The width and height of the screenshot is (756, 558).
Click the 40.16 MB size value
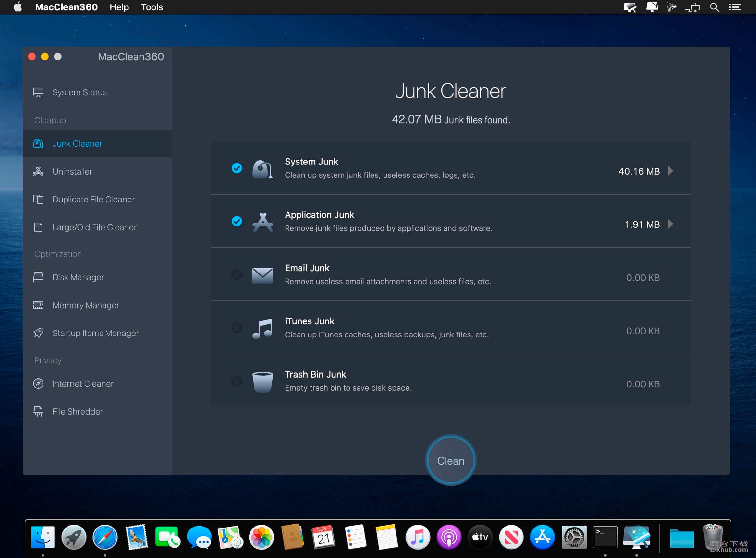click(x=639, y=171)
